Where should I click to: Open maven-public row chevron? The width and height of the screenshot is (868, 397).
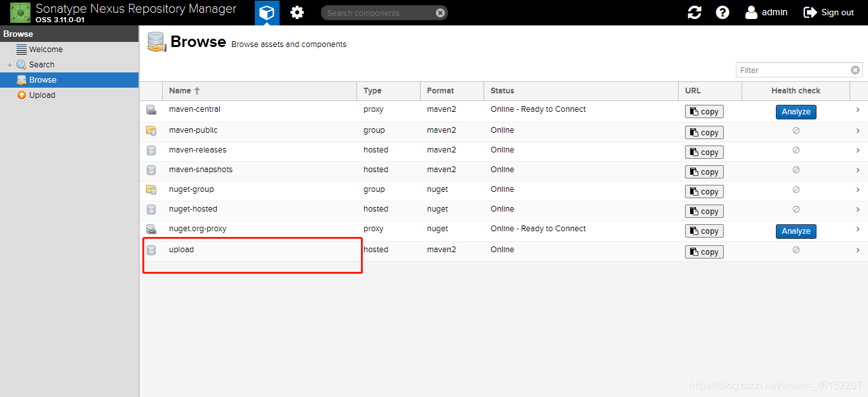[x=858, y=130]
